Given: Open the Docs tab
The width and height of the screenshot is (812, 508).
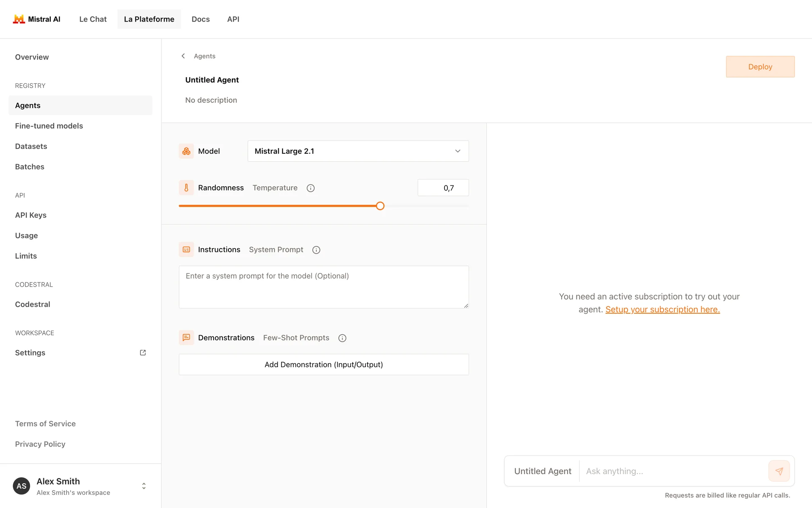Looking at the screenshot, I should pyautogui.click(x=200, y=19).
